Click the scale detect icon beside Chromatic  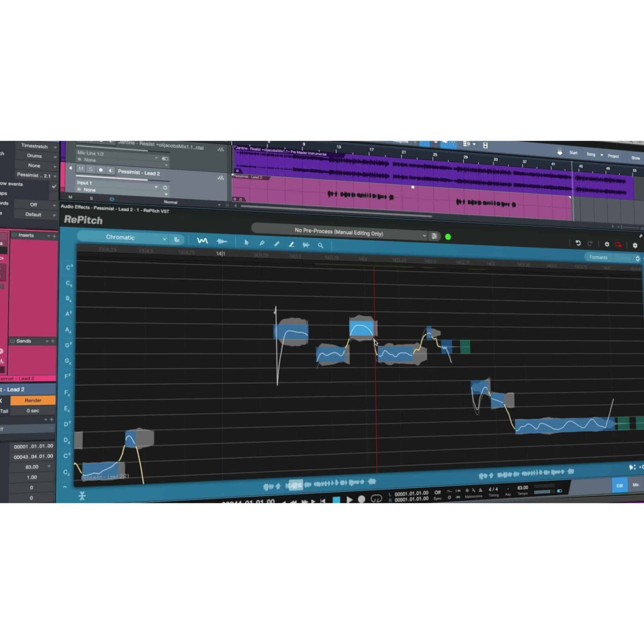pos(177,239)
